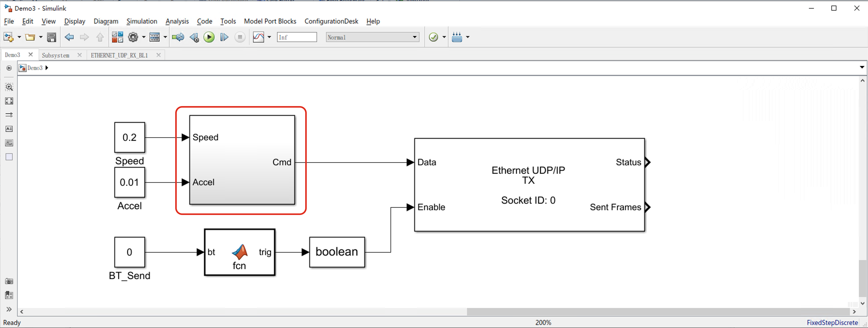The image size is (868, 328).
Task: Click the Fit to View palette icon
Action: pyautogui.click(x=9, y=101)
